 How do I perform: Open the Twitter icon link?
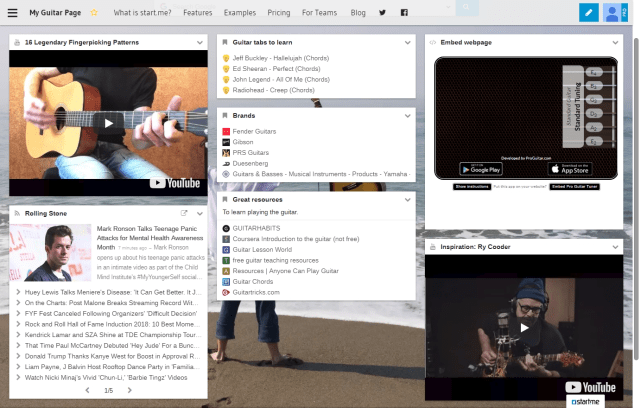[x=382, y=13]
